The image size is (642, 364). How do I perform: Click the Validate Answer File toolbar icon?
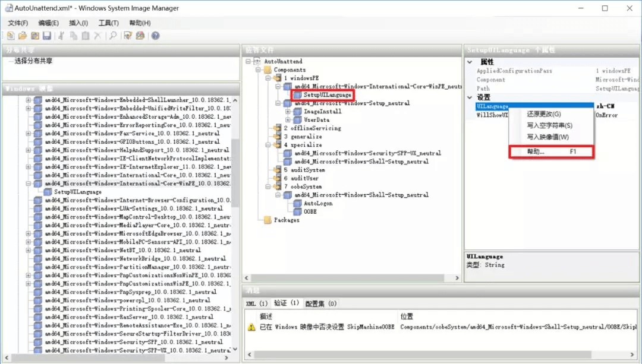[x=128, y=36]
